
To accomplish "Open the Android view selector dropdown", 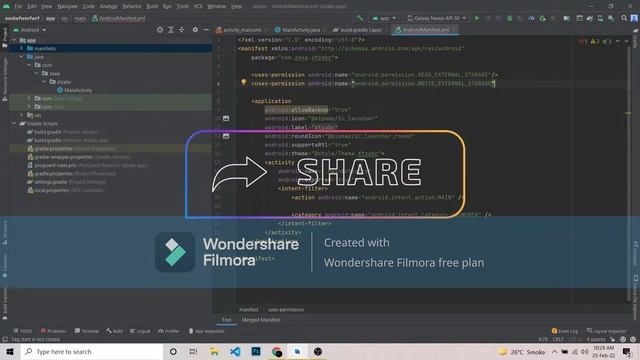I will click(x=30, y=30).
